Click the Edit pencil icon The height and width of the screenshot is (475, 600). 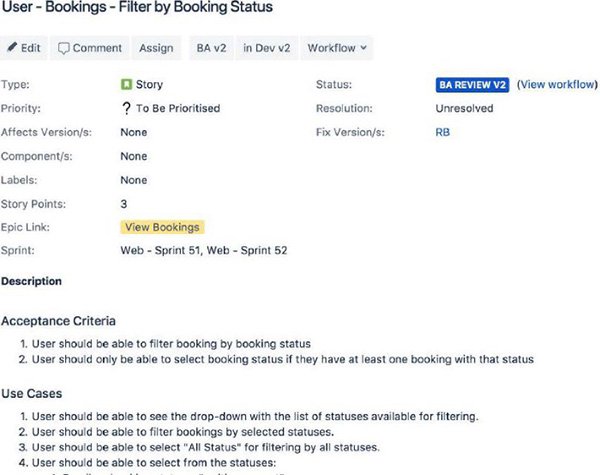(x=12, y=47)
